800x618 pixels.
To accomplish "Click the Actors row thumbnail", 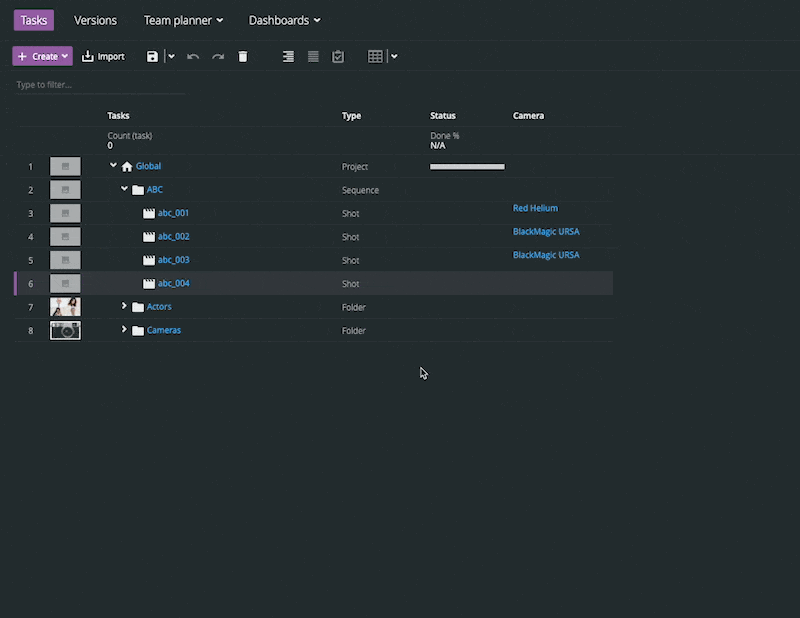I will tap(65, 307).
